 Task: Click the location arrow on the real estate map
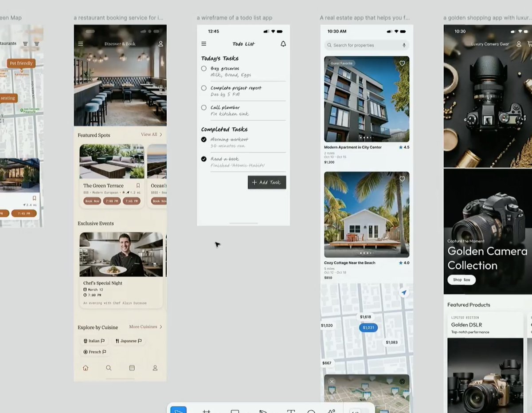pyautogui.click(x=404, y=293)
